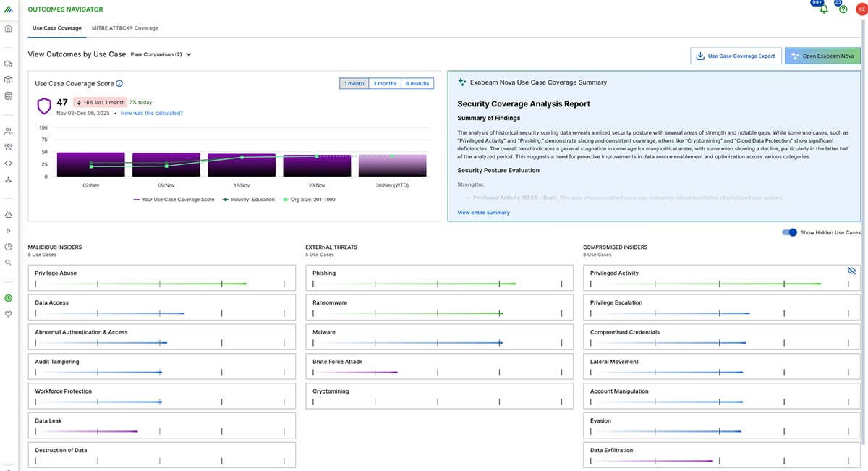Expand the Peer Comparison dropdown
This screenshot has width=868, height=471.
pos(161,54)
